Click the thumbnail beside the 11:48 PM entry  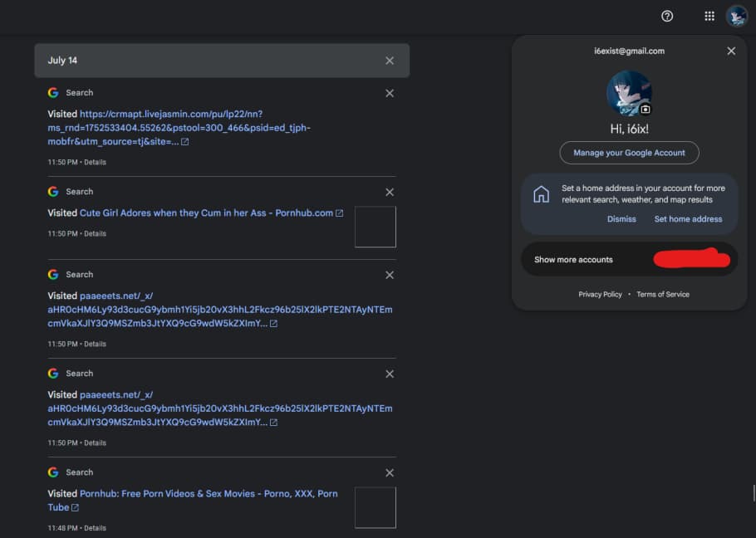(375, 507)
